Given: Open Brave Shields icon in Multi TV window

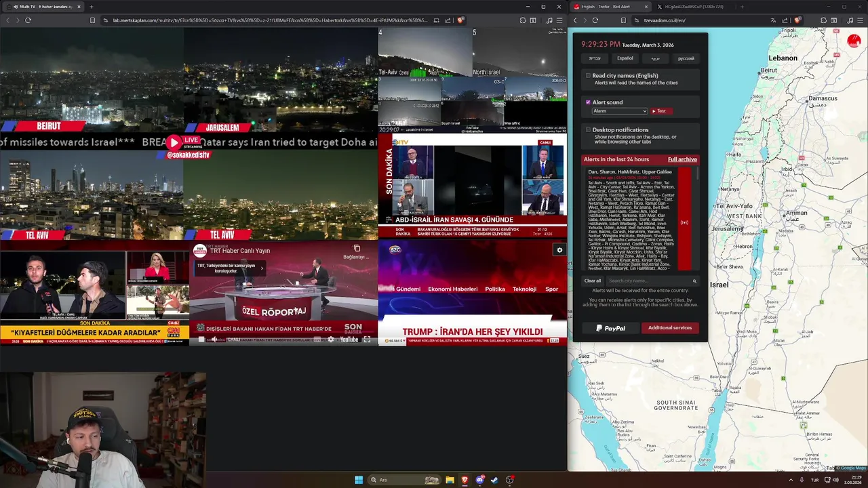Looking at the screenshot, I should tap(460, 20).
